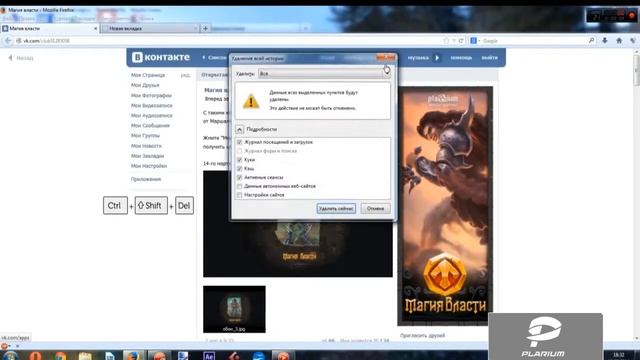Screen dimensions: 640x360
Task: Open 'Мои Сообщения' in VK sidebar
Action: pyautogui.click(x=150, y=126)
